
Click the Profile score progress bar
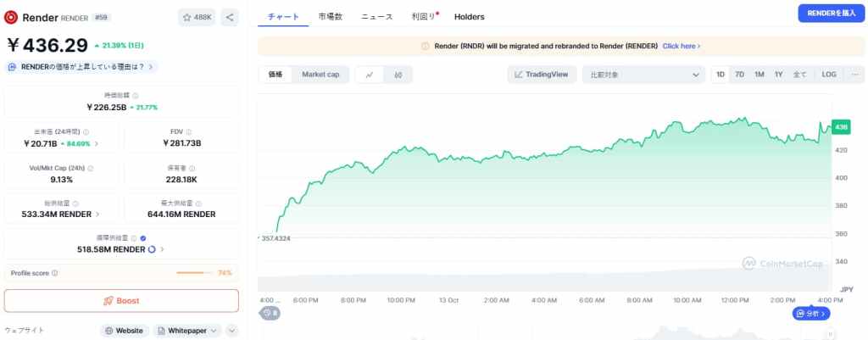[195, 273]
